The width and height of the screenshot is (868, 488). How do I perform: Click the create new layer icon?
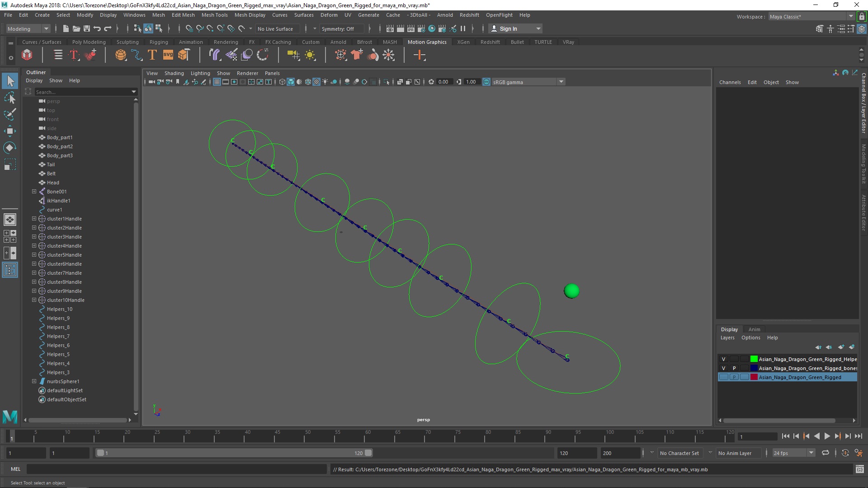pos(841,347)
